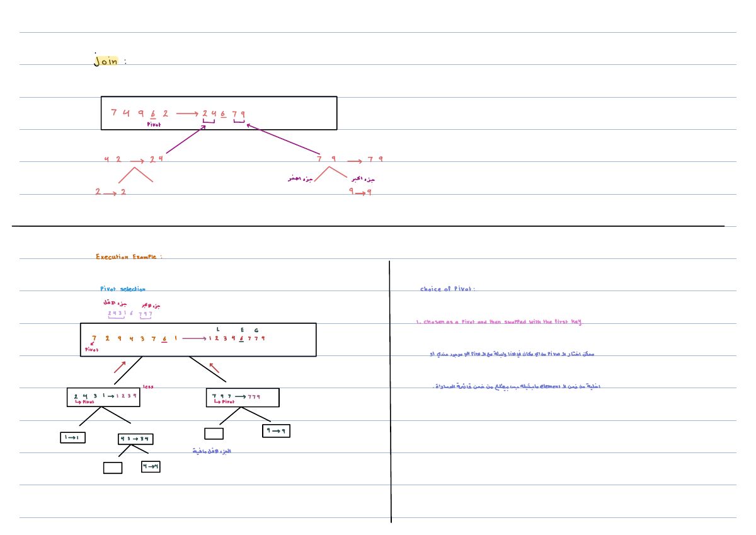756x535 pixels.
Task: Click the pink line starting '1. chosen as a Pivot'
Action: (x=498, y=322)
